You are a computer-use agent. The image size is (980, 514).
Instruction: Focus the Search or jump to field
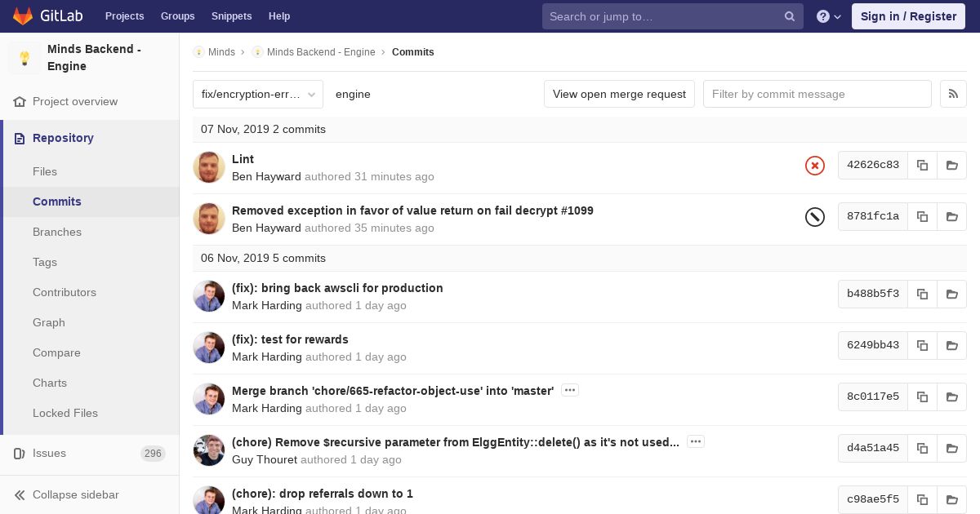tap(673, 16)
